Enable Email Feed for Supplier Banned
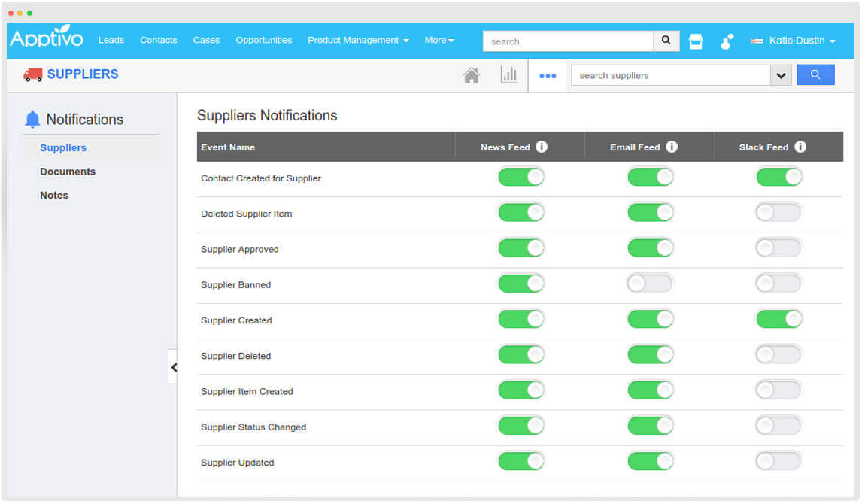The height and width of the screenshot is (504, 865). 650,283
